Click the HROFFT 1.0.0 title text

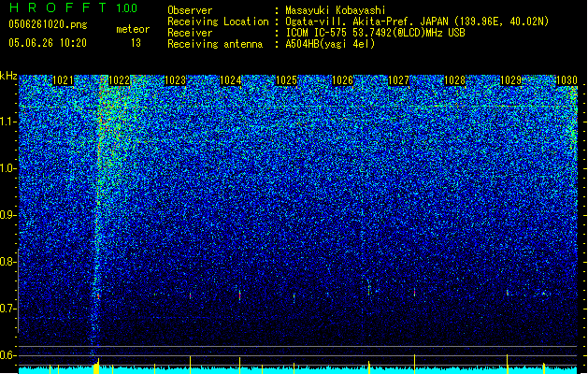click(74, 7)
